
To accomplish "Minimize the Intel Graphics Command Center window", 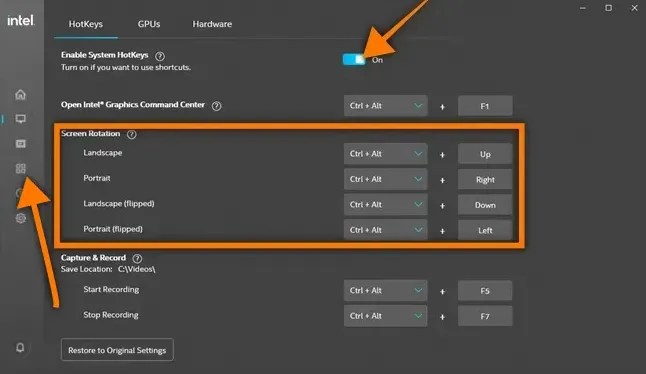I will [583, 8].
